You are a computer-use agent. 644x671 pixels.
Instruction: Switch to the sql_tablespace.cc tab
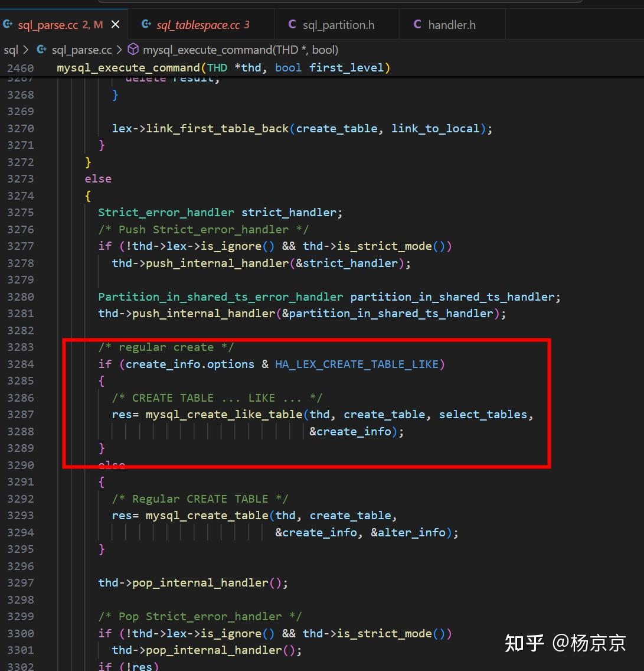pyautogui.click(x=200, y=24)
